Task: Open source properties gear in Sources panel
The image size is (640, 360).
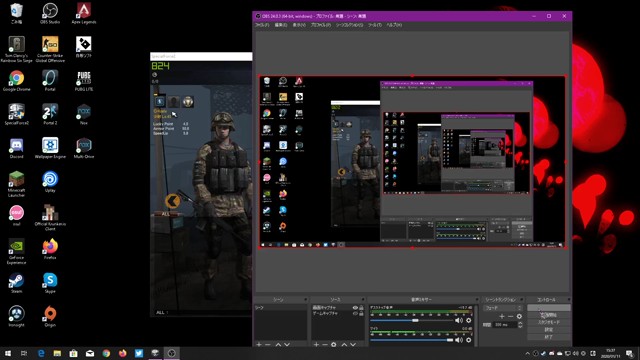Action: tap(333, 345)
